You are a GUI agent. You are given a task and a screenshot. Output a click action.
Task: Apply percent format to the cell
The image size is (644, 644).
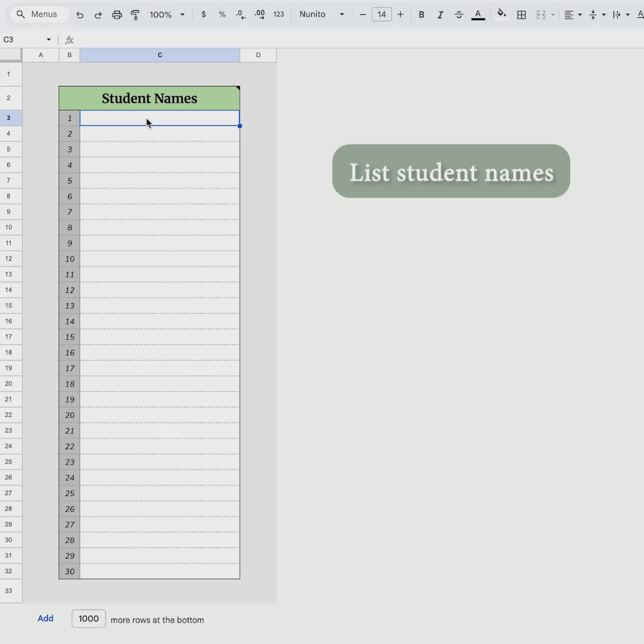point(222,14)
